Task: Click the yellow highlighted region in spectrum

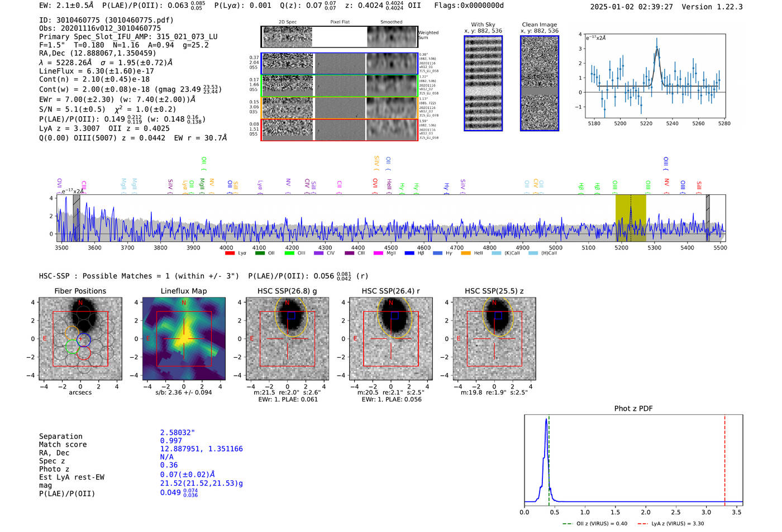Action: [x=631, y=218]
